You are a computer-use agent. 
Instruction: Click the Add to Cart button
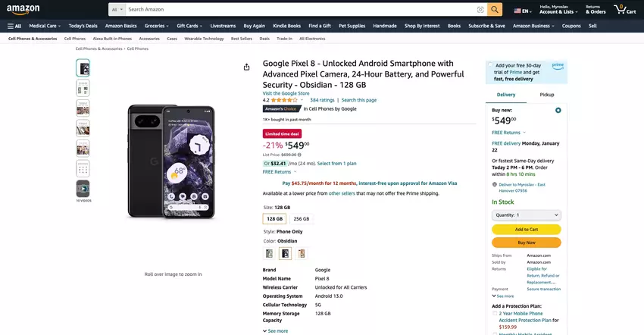coord(526,229)
